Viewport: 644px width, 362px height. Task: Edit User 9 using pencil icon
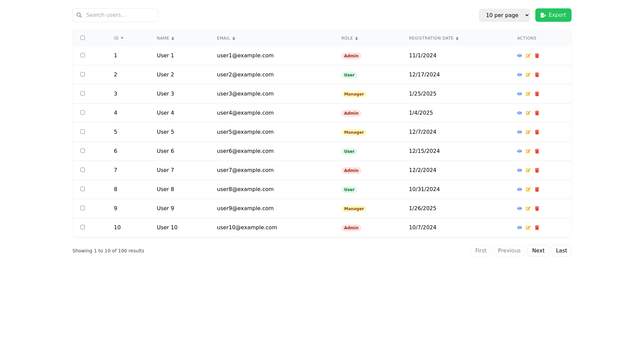pos(528,208)
